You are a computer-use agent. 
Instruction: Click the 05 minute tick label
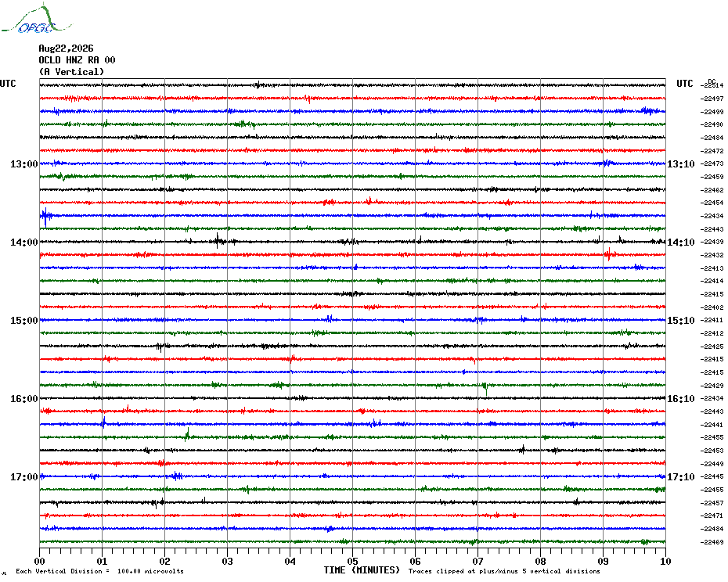(x=353, y=561)
